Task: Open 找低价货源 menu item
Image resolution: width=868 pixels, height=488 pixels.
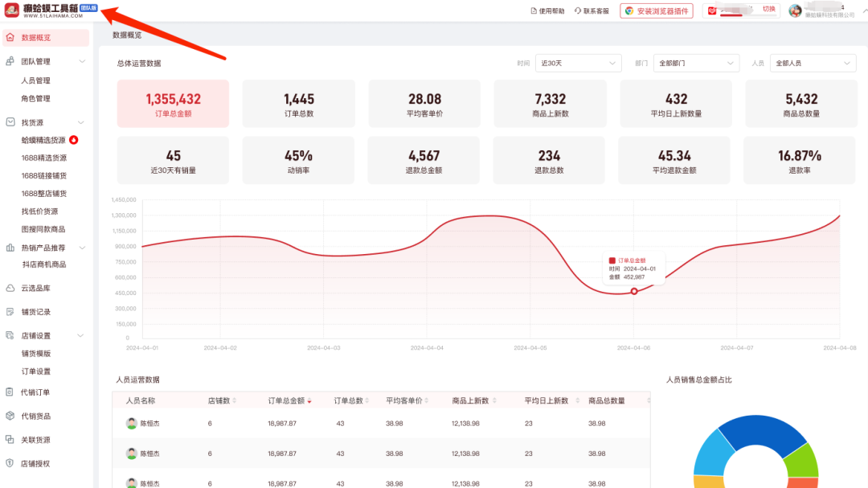Action: click(40, 211)
